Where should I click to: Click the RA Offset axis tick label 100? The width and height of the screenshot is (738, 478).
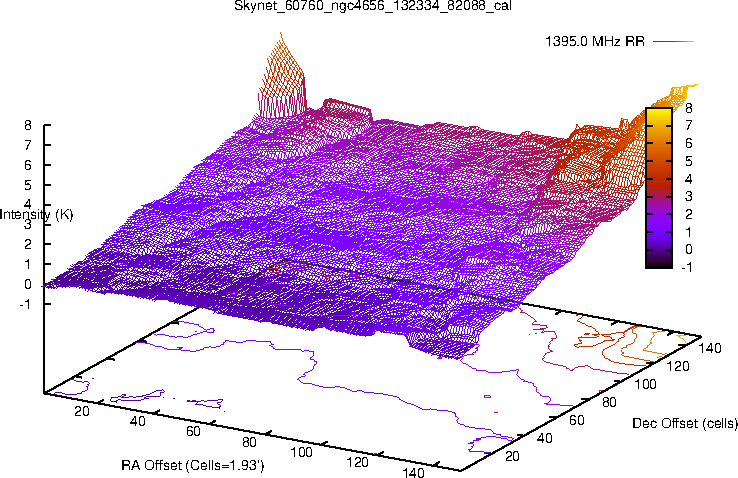click(x=301, y=452)
